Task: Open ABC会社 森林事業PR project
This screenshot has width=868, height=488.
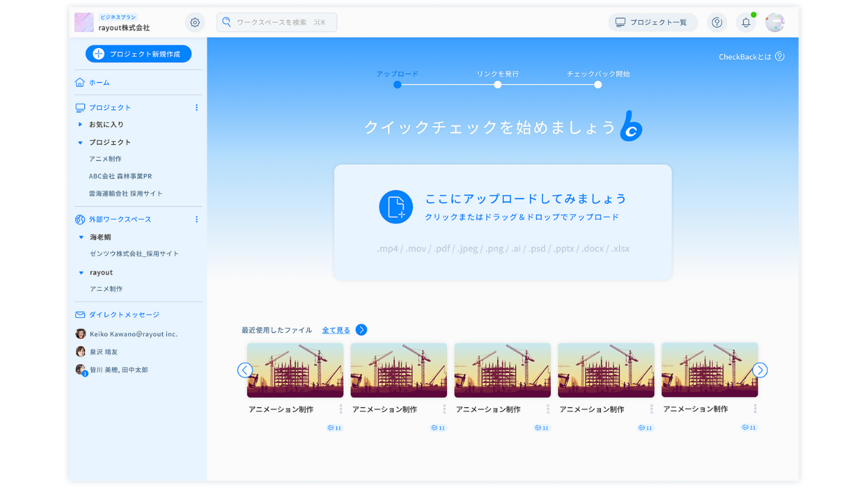Action: point(120,176)
